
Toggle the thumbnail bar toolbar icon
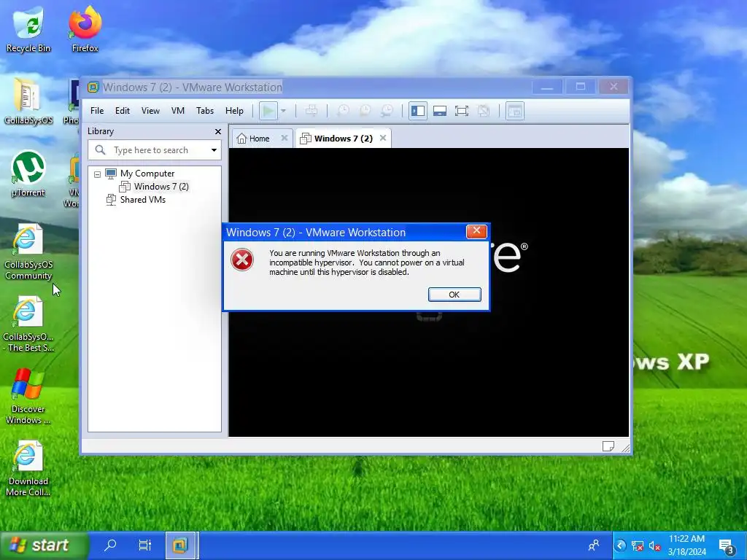pos(440,111)
